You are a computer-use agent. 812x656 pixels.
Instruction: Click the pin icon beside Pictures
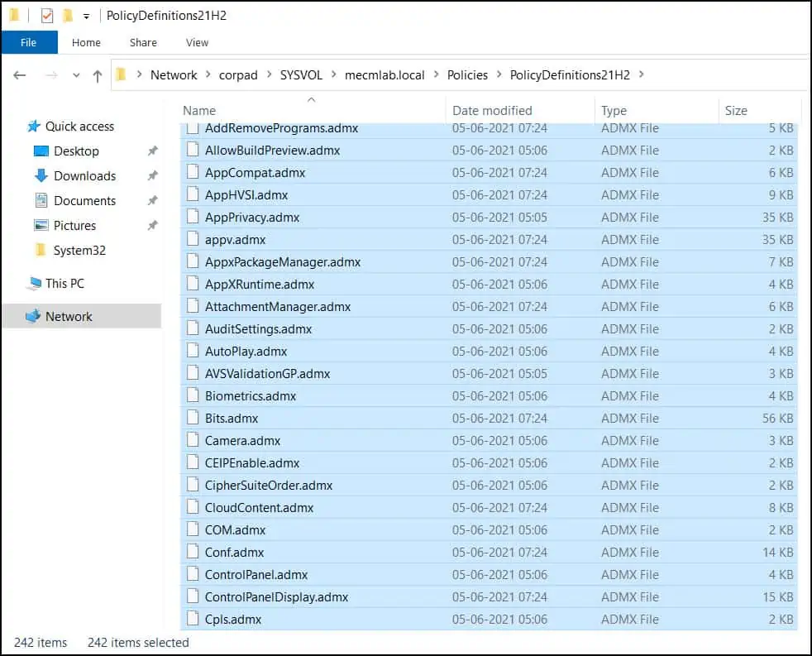click(x=152, y=226)
